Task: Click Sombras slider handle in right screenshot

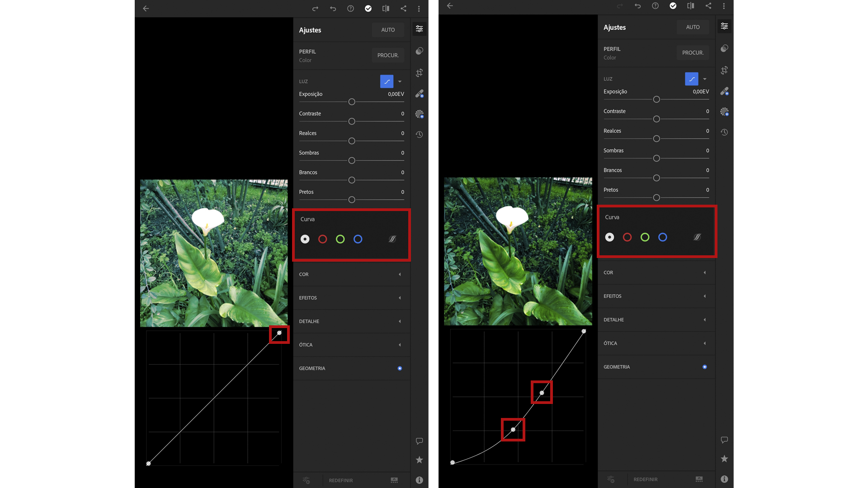Action: [656, 159]
